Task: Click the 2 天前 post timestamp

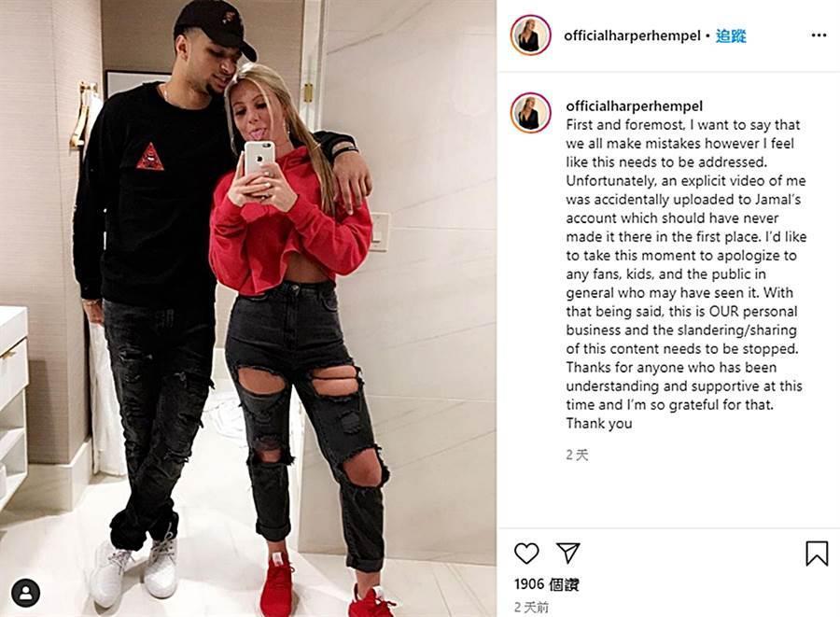Action: click(531, 608)
